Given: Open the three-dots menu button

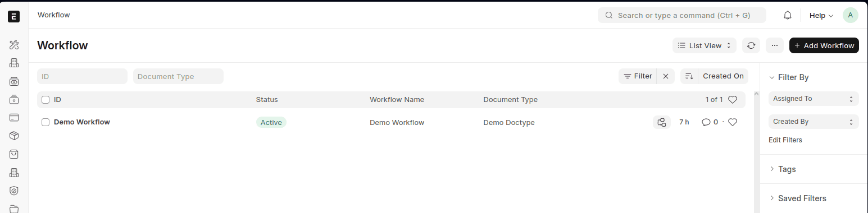Looking at the screenshot, I should point(774,45).
